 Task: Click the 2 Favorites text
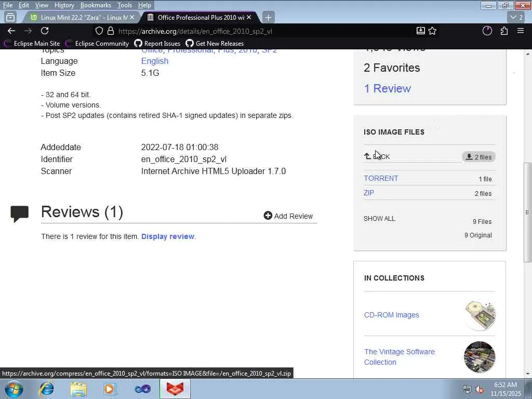point(392,68)
